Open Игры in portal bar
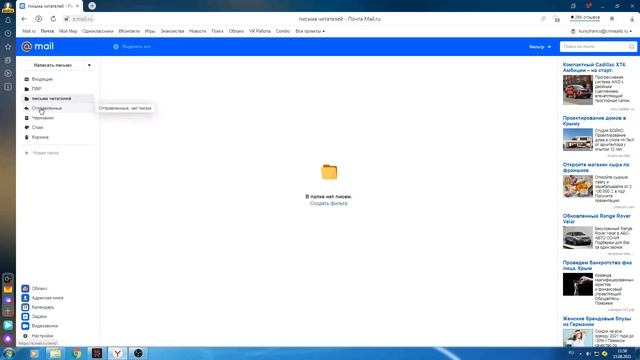This screenshot has height=360, width=640. coord(150,31)
